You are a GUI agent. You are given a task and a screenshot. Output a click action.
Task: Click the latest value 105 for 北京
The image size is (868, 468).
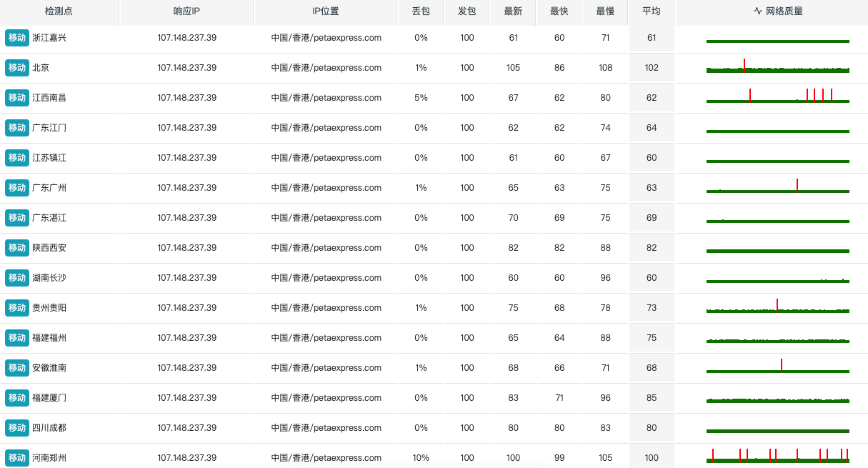(x=513, y=68)
